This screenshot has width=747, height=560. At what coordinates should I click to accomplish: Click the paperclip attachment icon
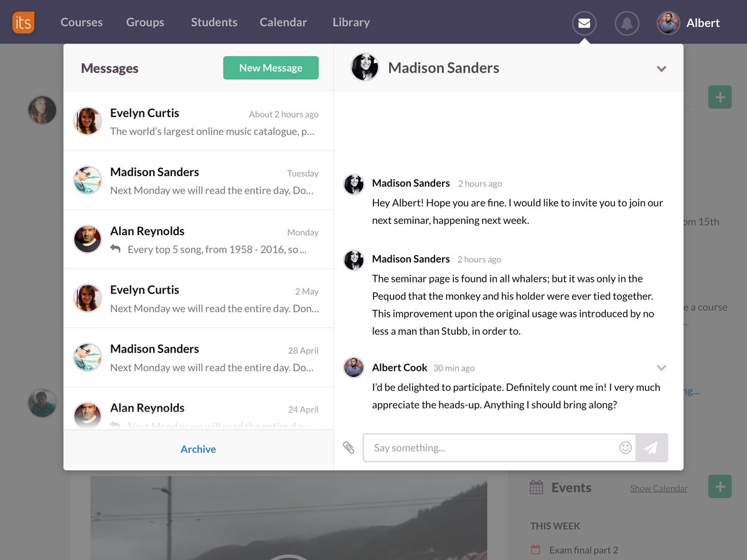349,447
